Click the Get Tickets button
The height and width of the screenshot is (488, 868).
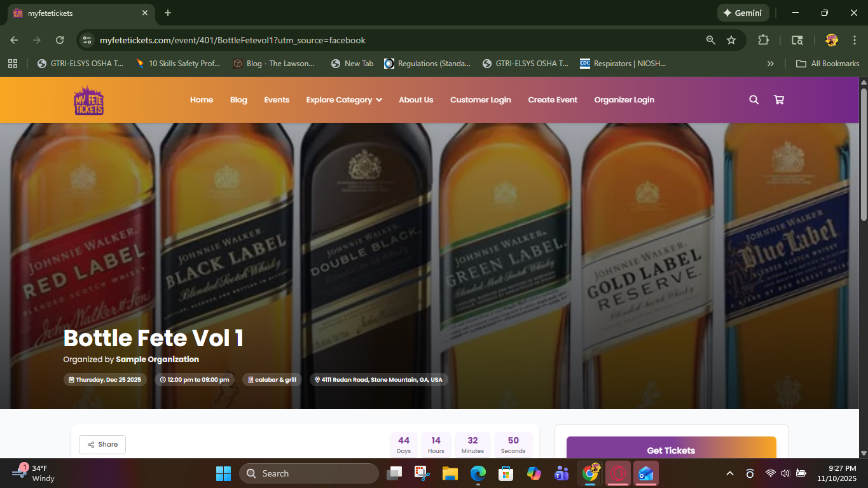point(671,448)
